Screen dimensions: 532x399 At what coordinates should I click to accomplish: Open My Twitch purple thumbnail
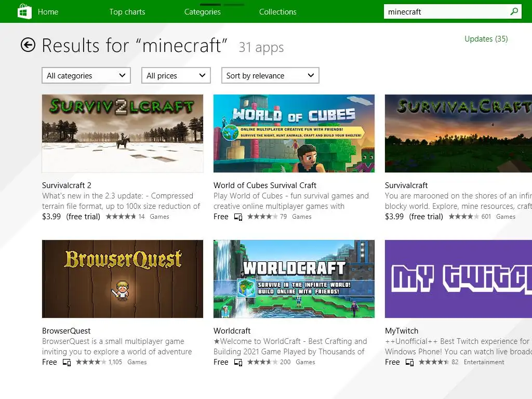coord(458,279)
